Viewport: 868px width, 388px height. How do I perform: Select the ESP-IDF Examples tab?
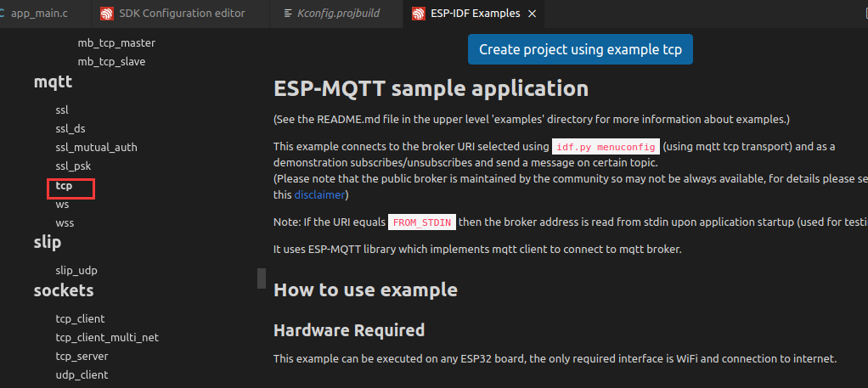[475, 14]
